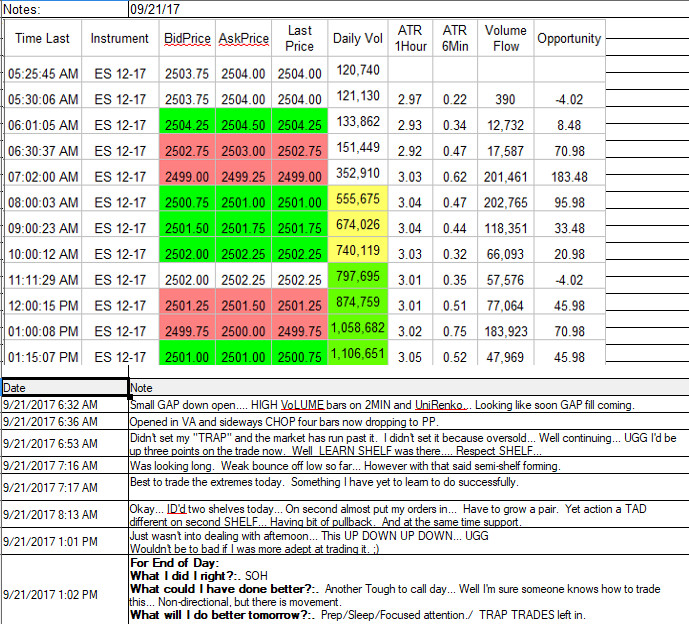This screenshot has width=689, height=624.
Task: Select the volume flow cell 201,461
Action: (x=506, y=173)
